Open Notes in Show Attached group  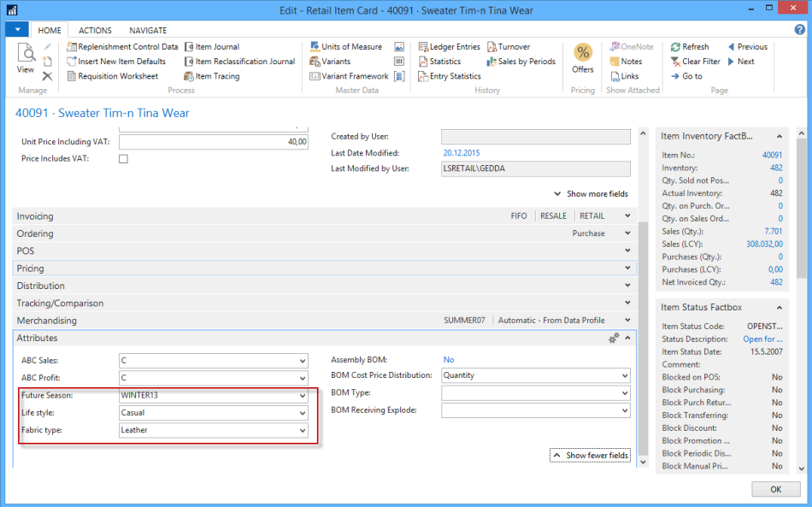[x=631, y=62]
